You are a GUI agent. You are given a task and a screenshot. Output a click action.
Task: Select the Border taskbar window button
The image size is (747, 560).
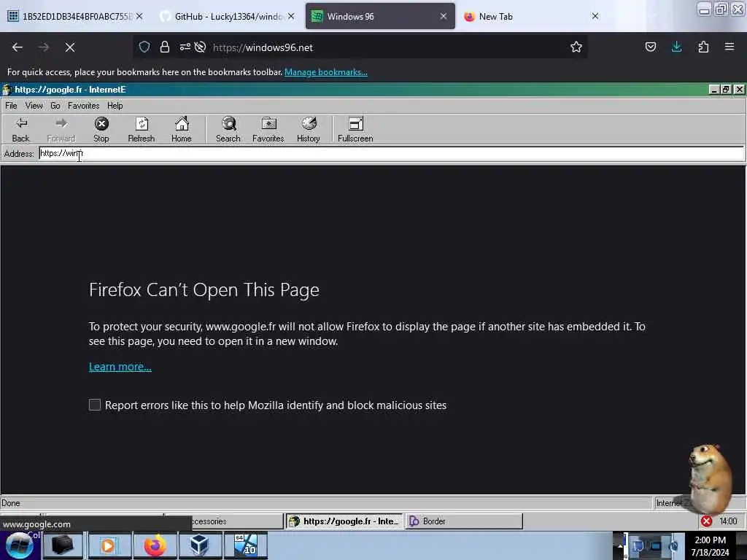[464, 521]
